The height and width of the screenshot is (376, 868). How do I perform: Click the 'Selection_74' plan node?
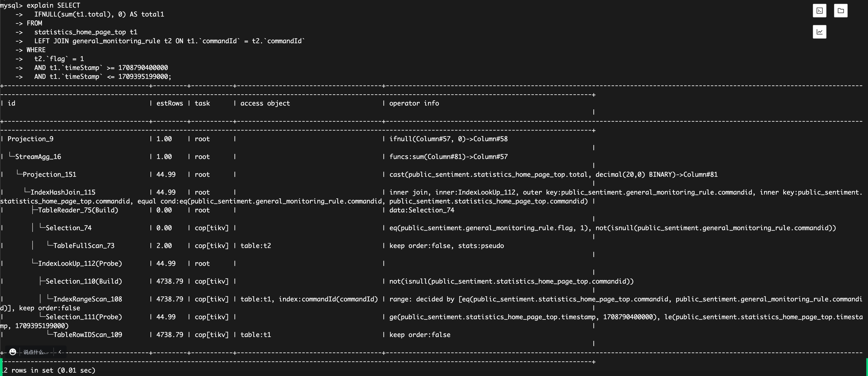point(69,228)
